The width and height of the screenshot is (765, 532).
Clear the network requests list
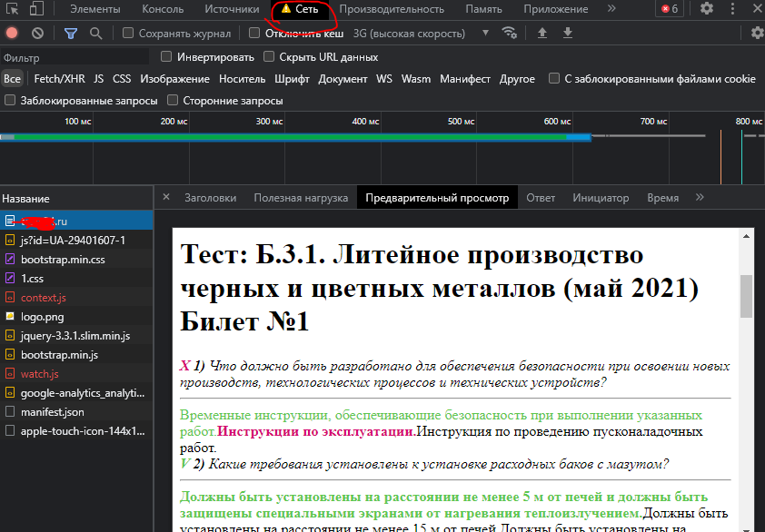tap(37, 33)
